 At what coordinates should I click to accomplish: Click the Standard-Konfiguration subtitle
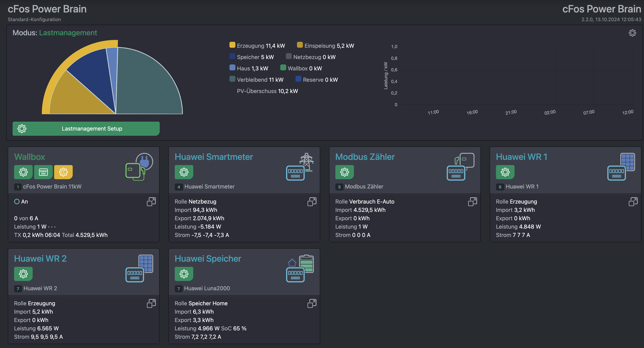click(x=34, y=19)
